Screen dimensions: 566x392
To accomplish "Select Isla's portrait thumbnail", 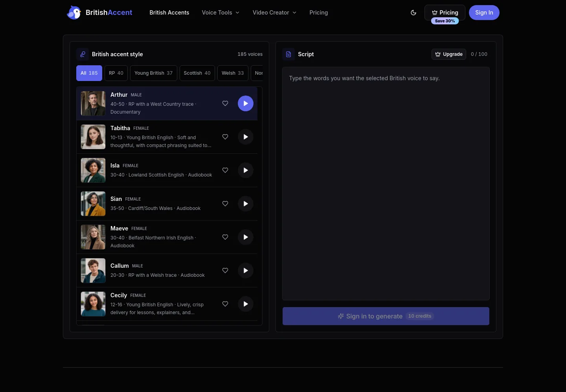I will click(x=93, y=170).
